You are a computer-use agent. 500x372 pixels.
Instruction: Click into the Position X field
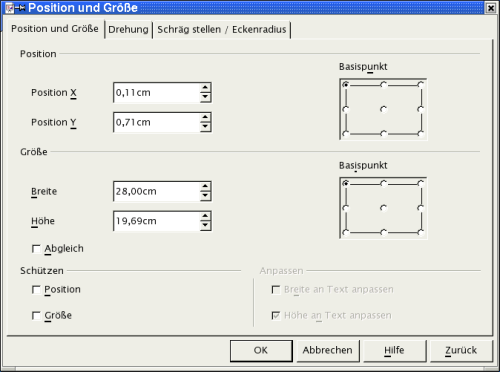coord(157,93)
